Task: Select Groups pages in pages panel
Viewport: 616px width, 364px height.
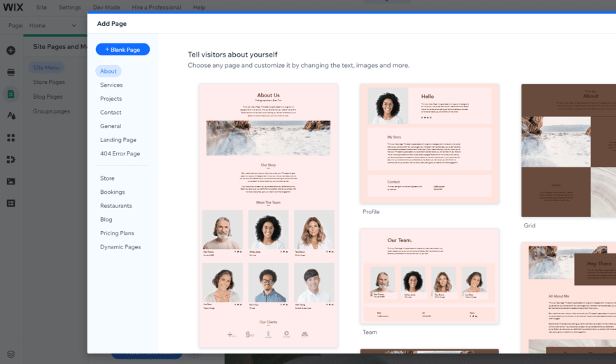Action: tap(52, 111)
